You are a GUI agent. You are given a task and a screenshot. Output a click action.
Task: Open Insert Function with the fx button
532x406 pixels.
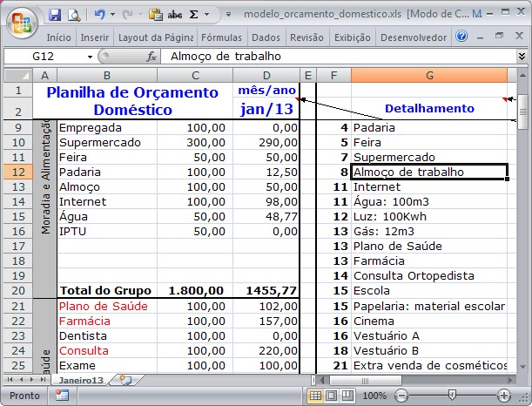point(152,57)
